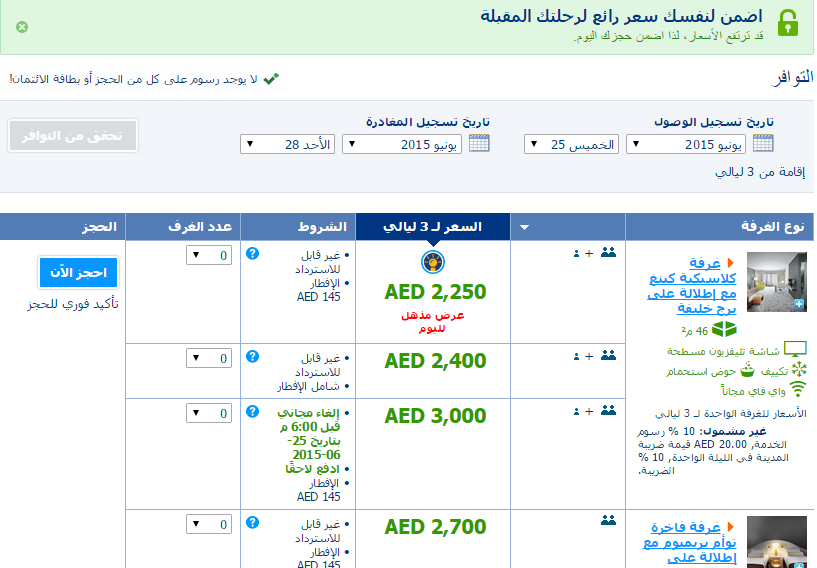The image size is (817, 568).
Task: Click help icon in the AED 2,250 row
Action: coord(252,255)
